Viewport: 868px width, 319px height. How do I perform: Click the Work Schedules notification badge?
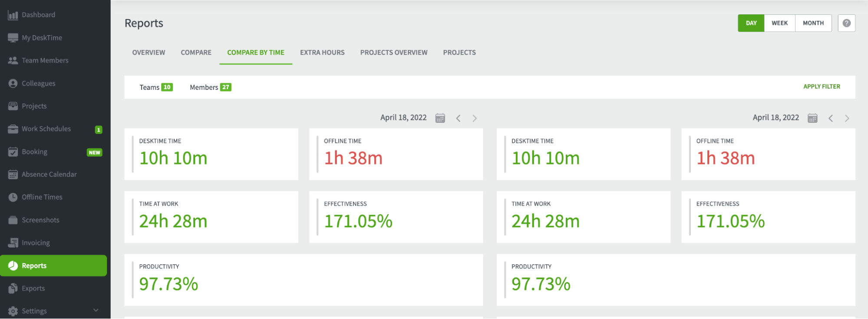point(99,129)
